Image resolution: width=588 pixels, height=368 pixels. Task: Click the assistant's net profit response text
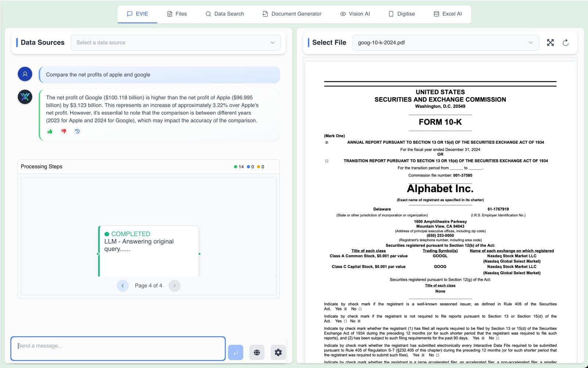coord(153,109)
